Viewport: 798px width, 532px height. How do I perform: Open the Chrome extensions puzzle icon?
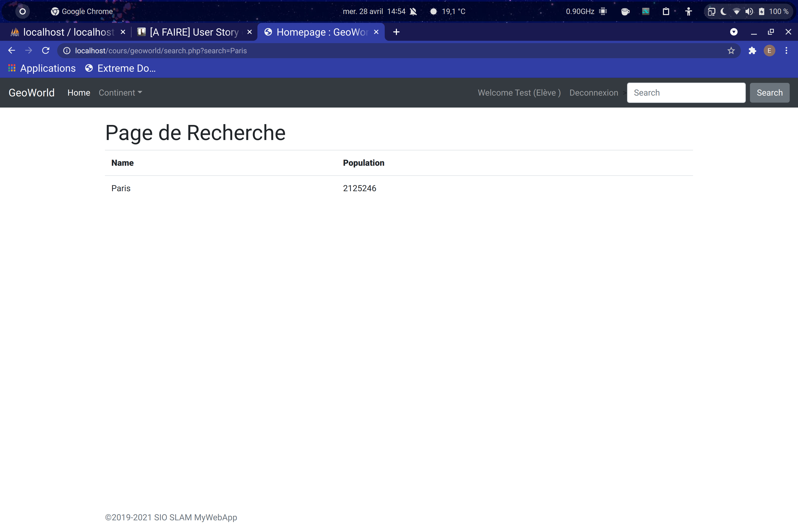[752, 51]
